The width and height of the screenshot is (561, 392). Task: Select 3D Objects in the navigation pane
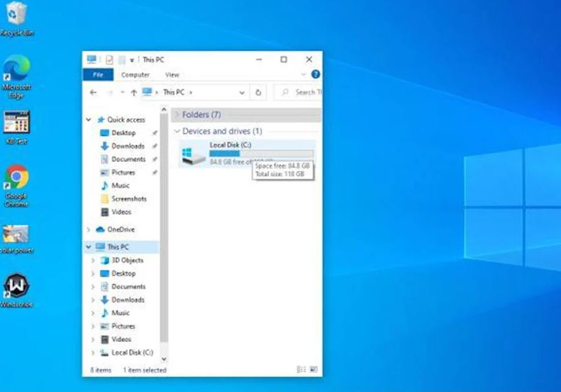pyautogui.click(x=127, y=260)
